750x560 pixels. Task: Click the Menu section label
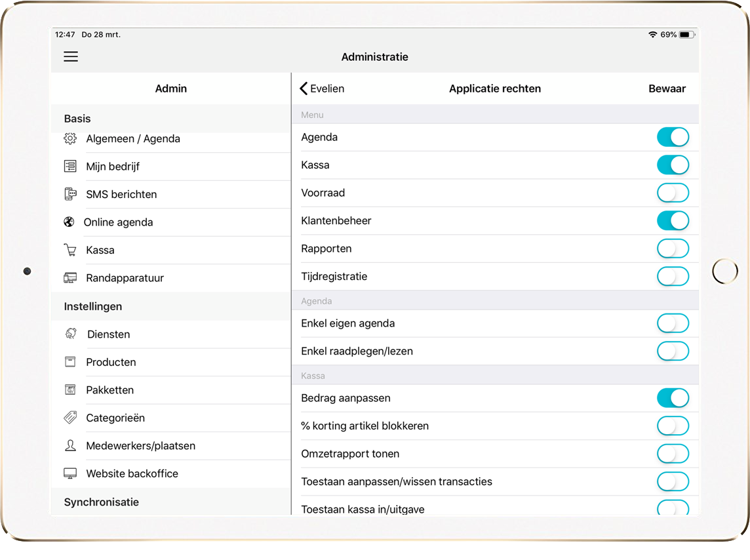coord(312,115)
